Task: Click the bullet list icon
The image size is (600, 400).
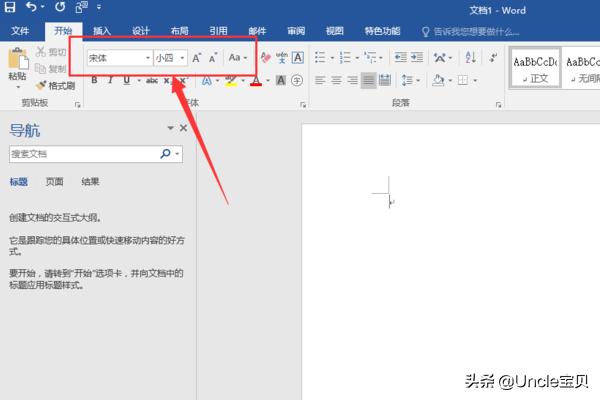Action: [318, 58]
